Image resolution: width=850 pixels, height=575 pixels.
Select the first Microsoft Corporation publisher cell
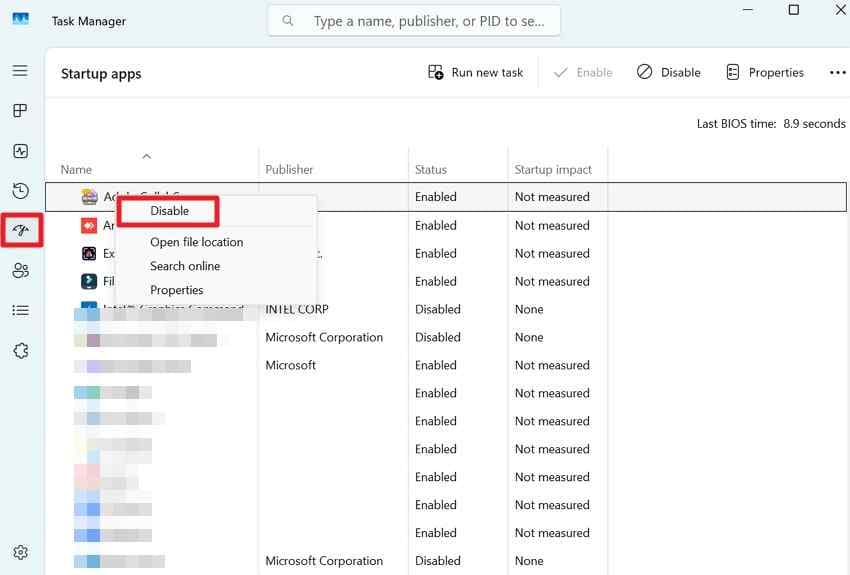click(324, 337)
